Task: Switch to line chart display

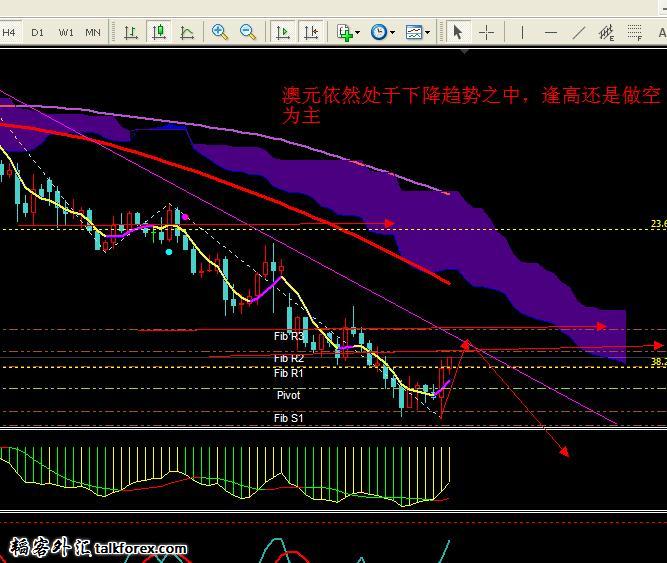Action: coord(187,32)
